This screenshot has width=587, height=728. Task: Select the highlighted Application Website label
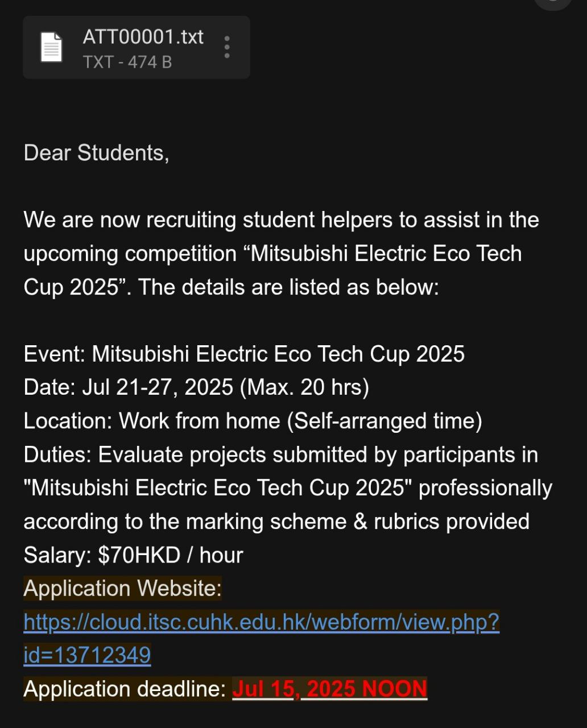pos(122,589)
